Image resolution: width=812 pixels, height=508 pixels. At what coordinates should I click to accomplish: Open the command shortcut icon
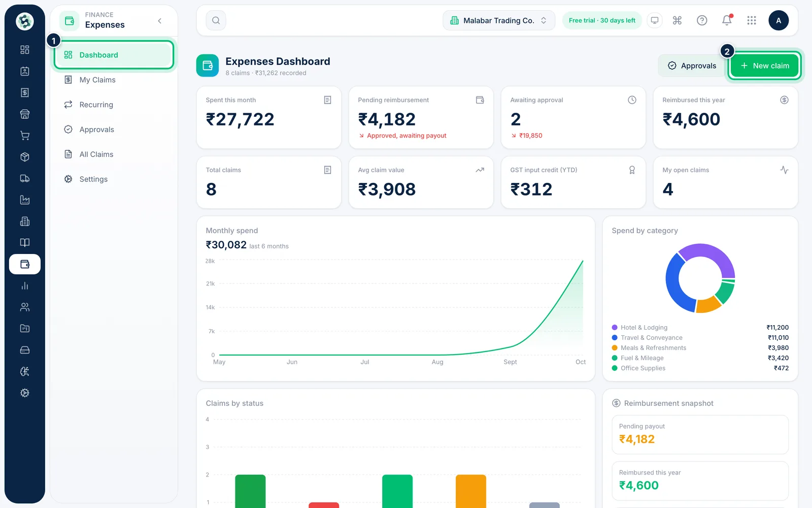pyautogui.click(x=677, y=20)
